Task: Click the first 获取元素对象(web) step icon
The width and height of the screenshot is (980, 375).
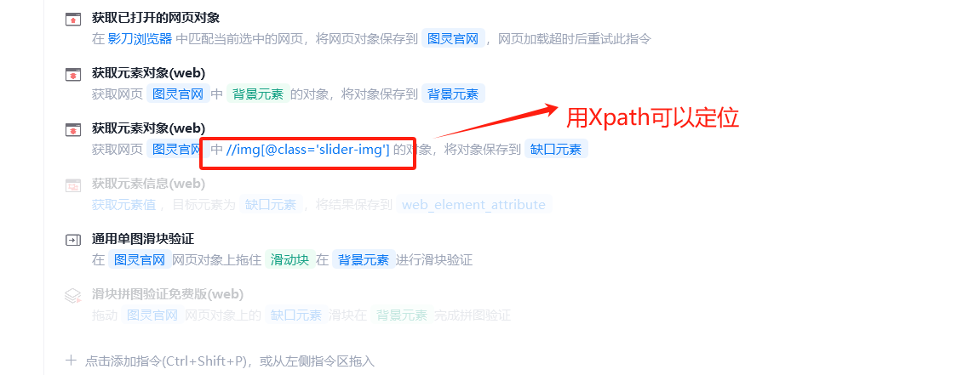Action: coord(73,74)
